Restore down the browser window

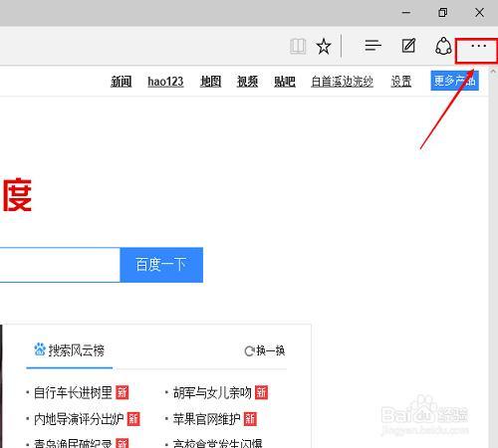pyautogui.click(x=442, y=13)
